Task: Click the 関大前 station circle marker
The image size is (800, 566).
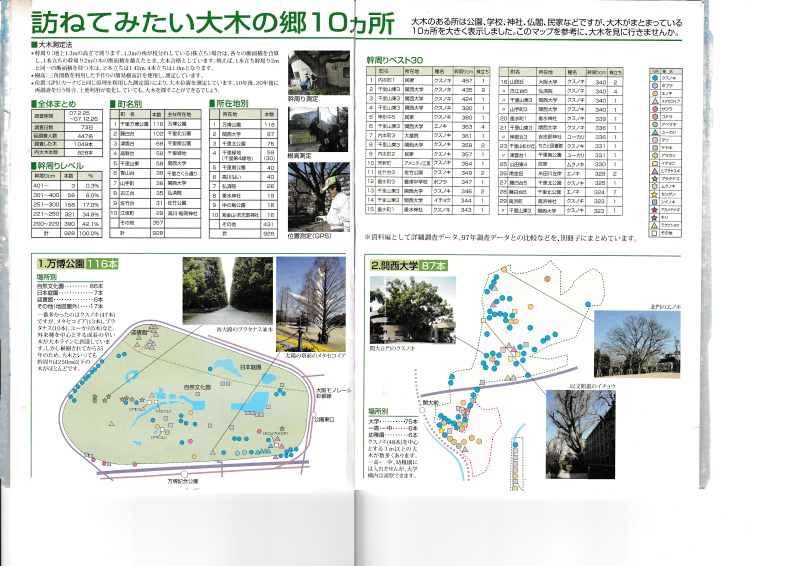Action: (x=424, y=410)
